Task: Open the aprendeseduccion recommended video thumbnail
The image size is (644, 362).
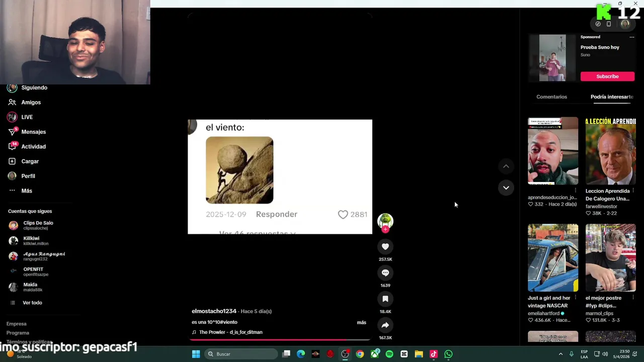Action: click(x=553, y=151)
